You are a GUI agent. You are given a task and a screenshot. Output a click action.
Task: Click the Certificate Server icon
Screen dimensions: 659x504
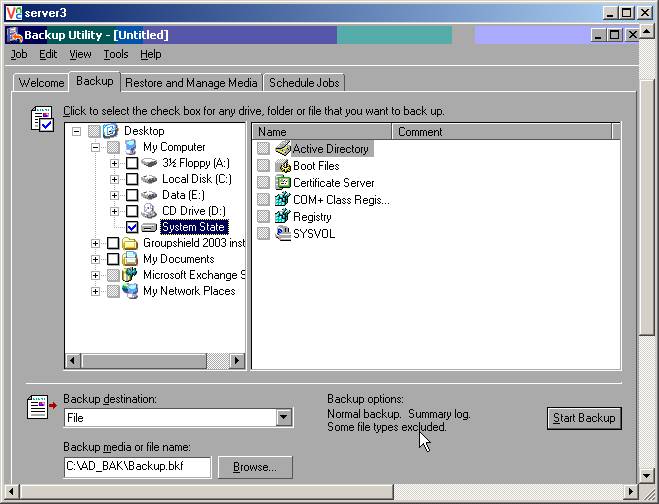(x=283, y=183)
